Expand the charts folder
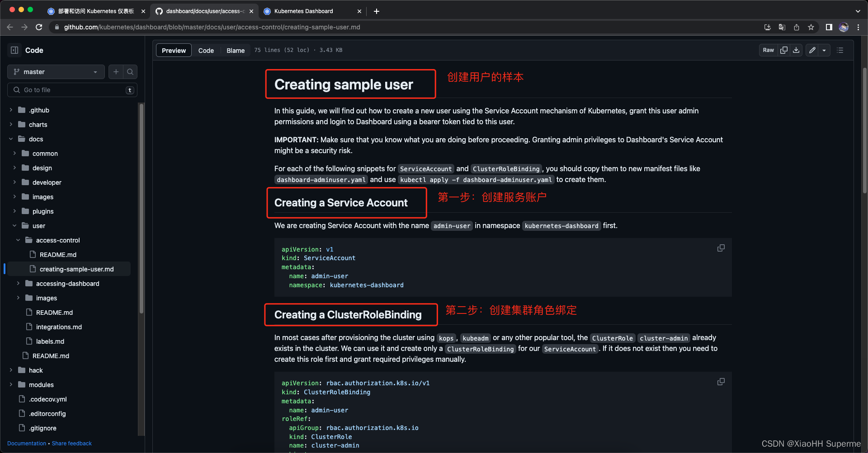 tap(11, 124)
